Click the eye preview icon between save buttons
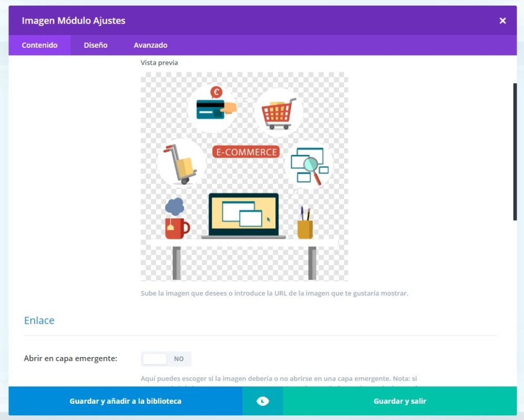This screenshot has width=524, height=420. pyautogui.click(x=262, y=401)
